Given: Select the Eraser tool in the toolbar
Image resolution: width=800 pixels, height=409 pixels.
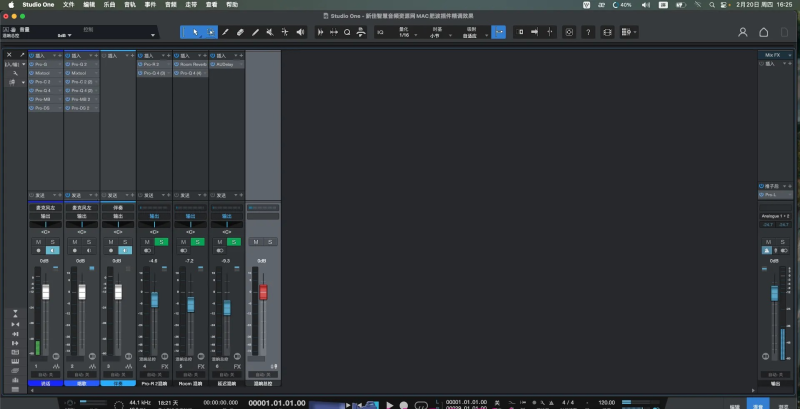Looking at the screenshot, I should 240,32.
